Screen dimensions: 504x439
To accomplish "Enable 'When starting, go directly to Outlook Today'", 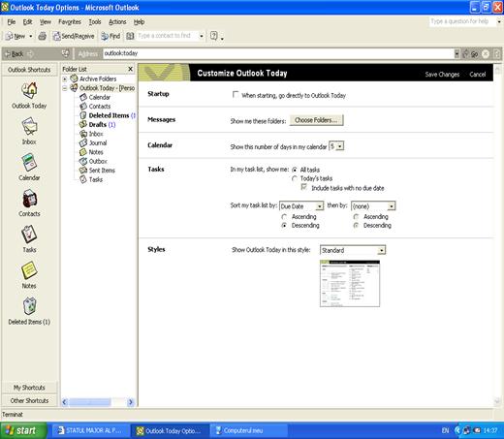I will coord(236,95).
